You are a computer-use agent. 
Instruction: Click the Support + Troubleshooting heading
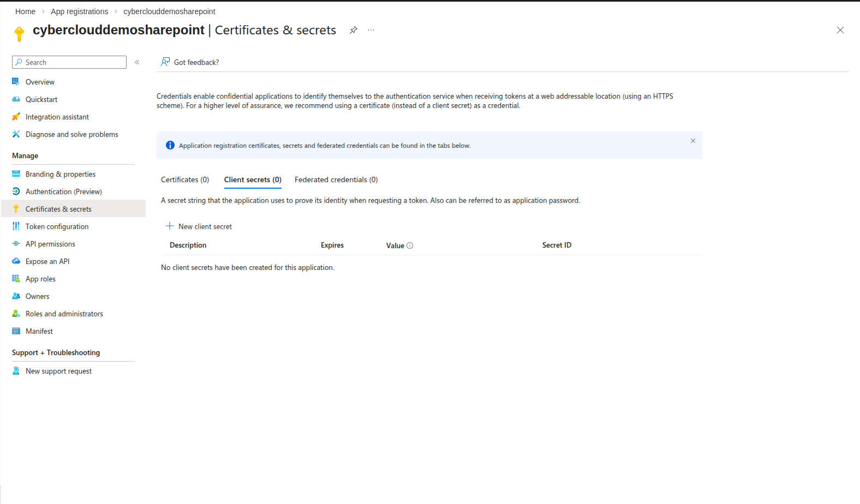tap(56, 352)
